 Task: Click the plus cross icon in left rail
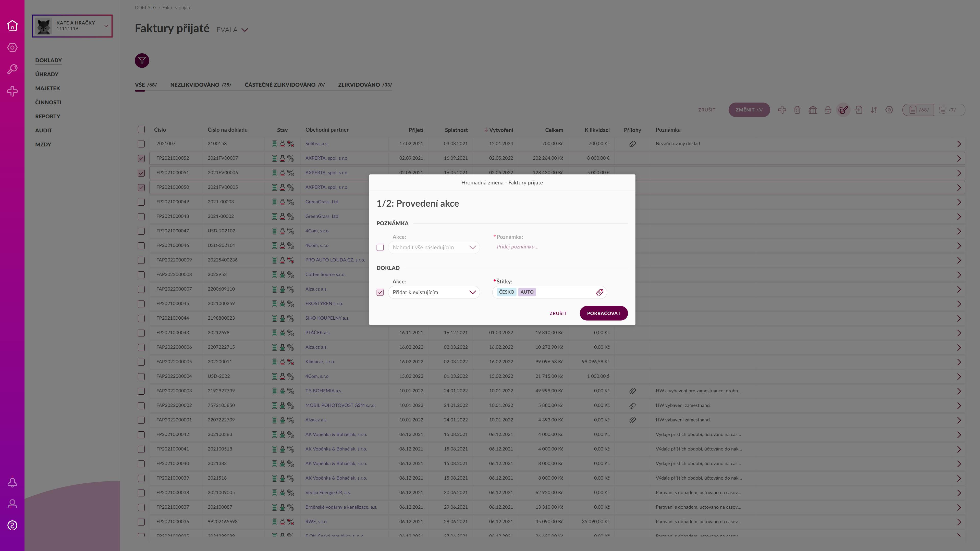click(12, 91)
